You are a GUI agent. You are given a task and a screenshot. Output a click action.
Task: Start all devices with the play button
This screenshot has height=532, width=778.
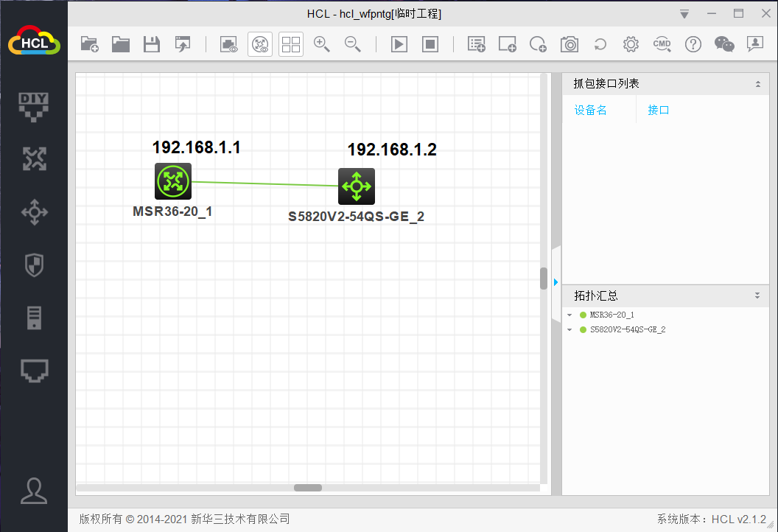pyautogui.click(x=399, y=44)
